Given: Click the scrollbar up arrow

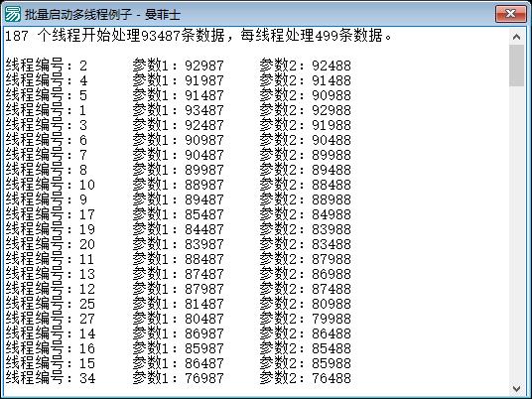Looking at the screenshot, I should tap(516, 37).
